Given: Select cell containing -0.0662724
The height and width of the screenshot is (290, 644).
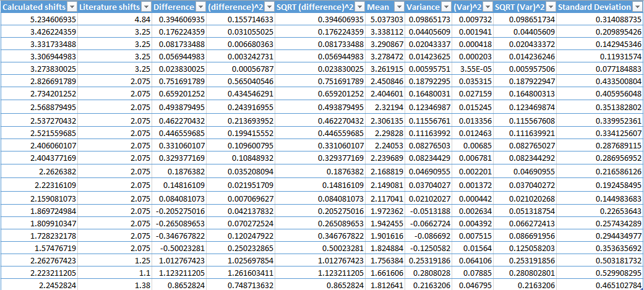Looking at the screenshot, I should [x=429, y=224].
